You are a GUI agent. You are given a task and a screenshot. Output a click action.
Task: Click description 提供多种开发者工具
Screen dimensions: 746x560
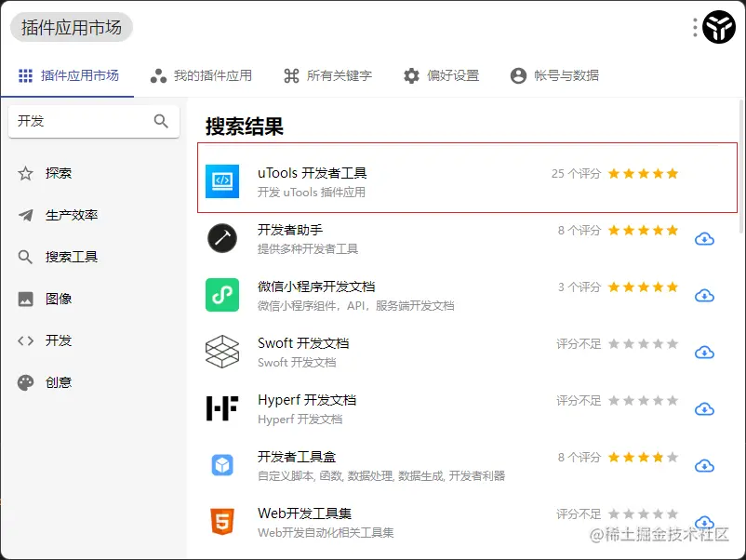tap(308, 248)
